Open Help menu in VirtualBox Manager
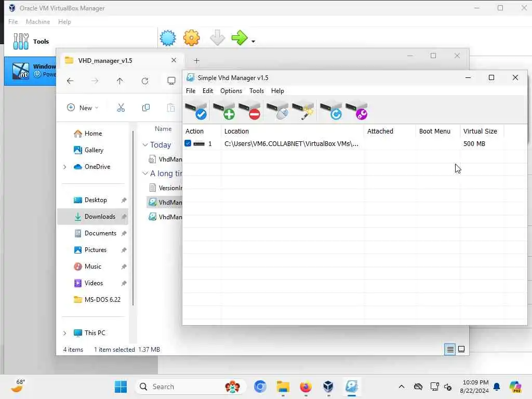 click(64, 22)
